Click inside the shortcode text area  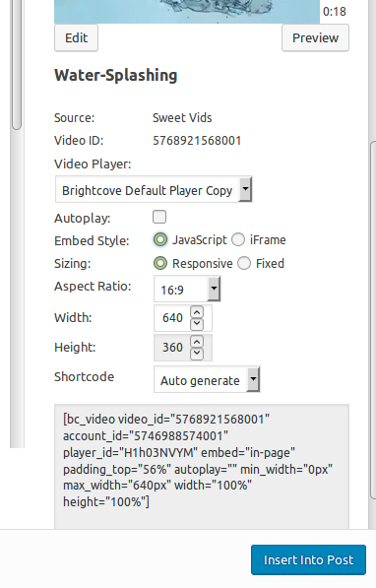[202, 467]
